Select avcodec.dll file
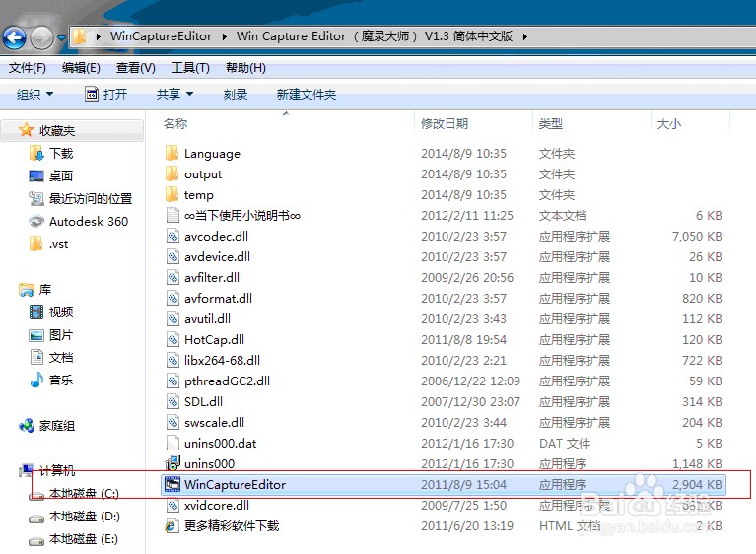The image size is (756, 554). click(207, 237)
